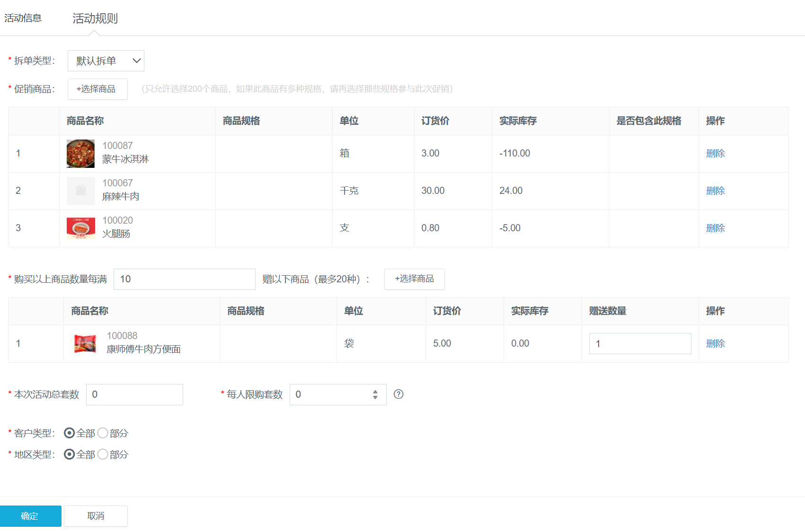
Task: Click the 是否包含此规格 column header
Action: click(x=649, y=121)
